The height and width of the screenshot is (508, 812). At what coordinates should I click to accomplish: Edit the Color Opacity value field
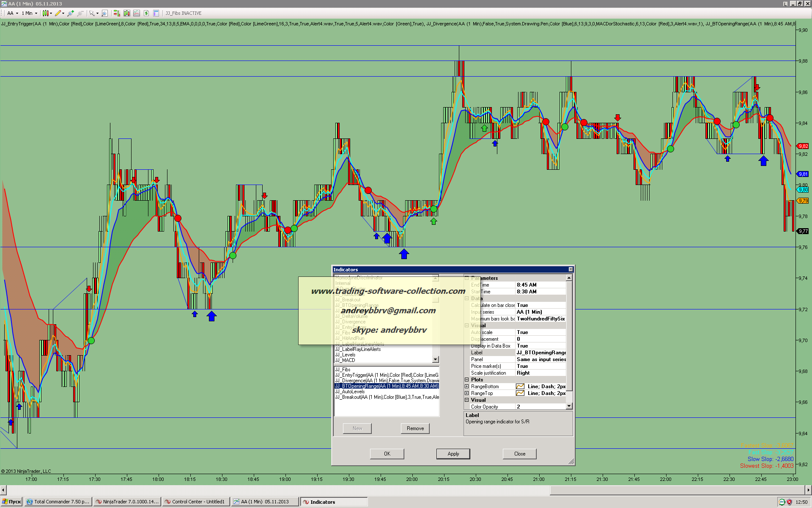point(540,407)
